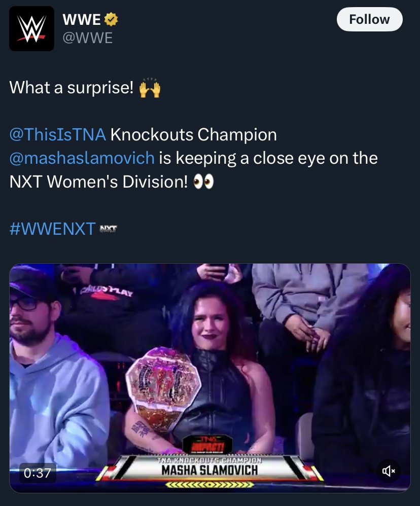This screenshot has height=506, width=420.
Task: Visit the @mashaslamovich profile mention
Action: tap(82, 158)
